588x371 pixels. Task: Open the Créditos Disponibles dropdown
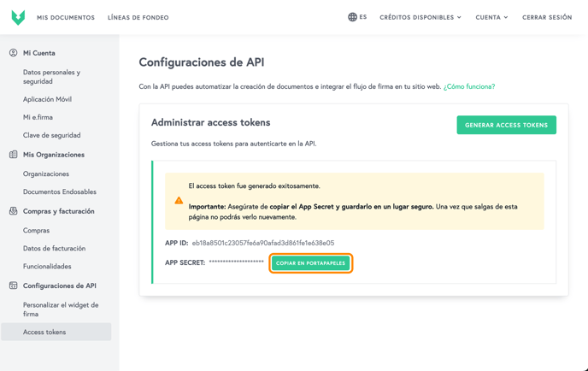click(420, 17)
